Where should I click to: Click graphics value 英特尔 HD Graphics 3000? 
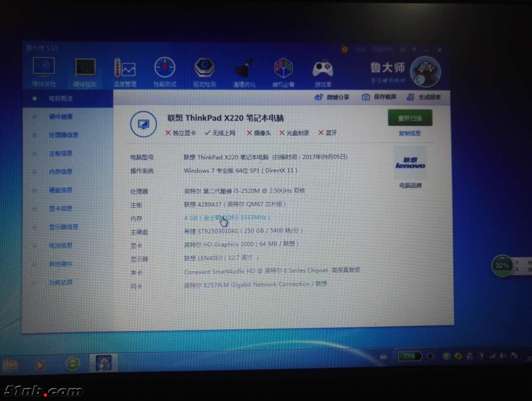pos(241,244)
